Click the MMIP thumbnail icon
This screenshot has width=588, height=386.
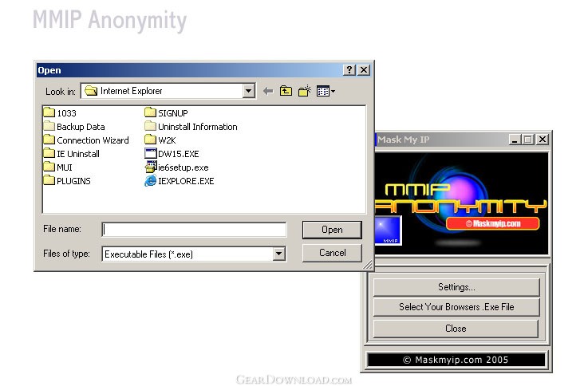(389, 230)
